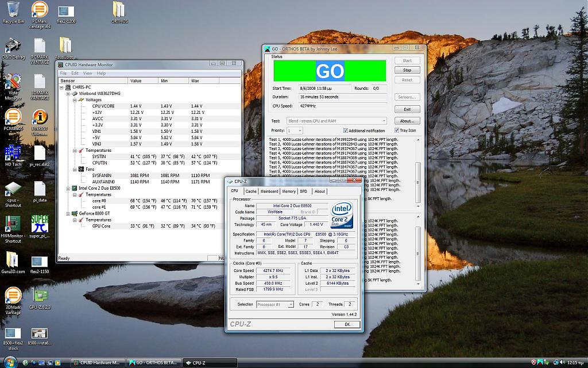Screen dimensions: 588x368
Task: Launch 3DMark Vantage desktop shortcut
Action: [13, 301]
